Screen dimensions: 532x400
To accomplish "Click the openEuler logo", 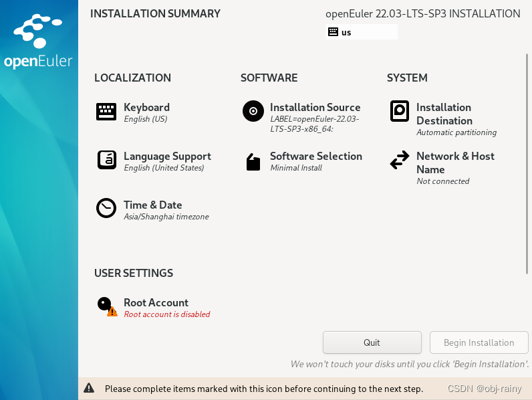I will 38,41.
